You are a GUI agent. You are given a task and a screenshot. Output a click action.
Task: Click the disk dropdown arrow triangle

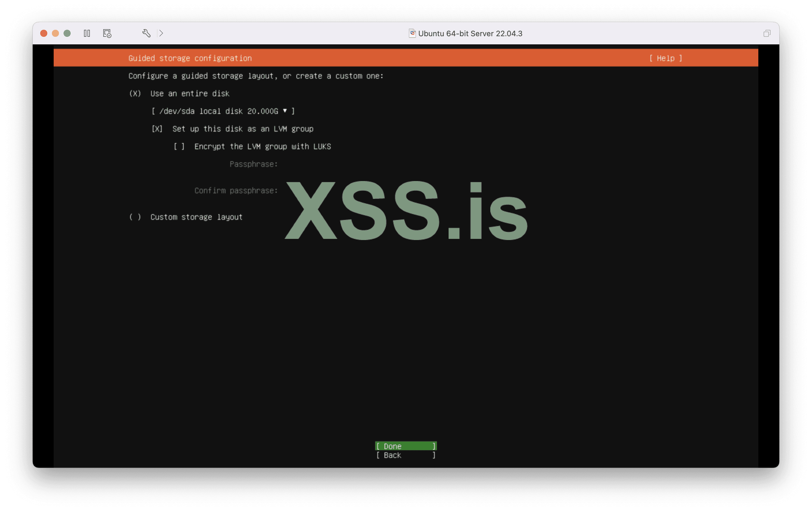(285, 111)
